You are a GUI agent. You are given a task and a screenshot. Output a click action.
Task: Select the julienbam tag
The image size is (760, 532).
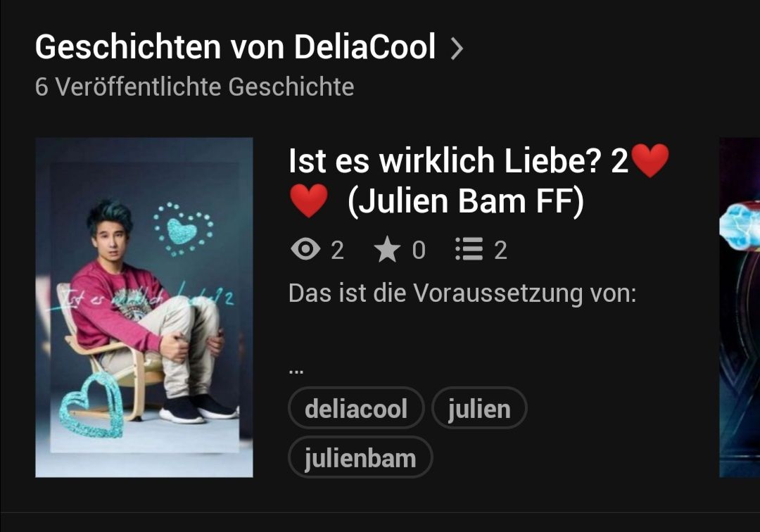click(x=360, y=457)
